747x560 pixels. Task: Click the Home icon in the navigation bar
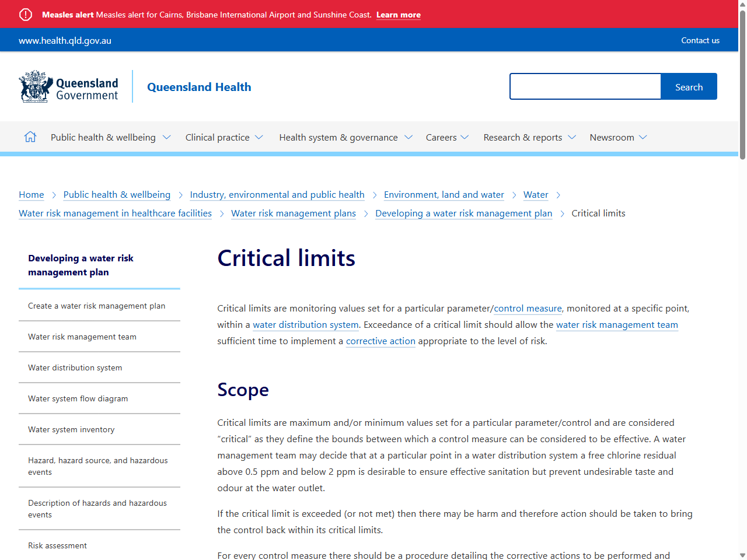[x=30, y=136]
